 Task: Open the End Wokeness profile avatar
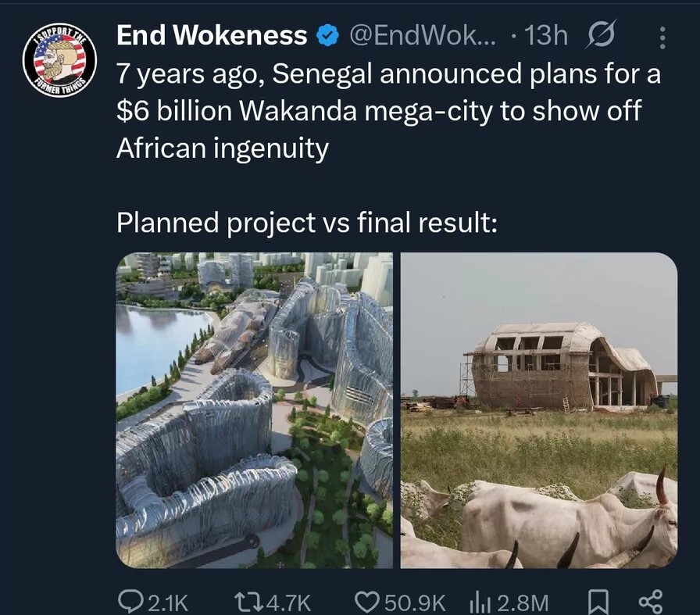60,60
